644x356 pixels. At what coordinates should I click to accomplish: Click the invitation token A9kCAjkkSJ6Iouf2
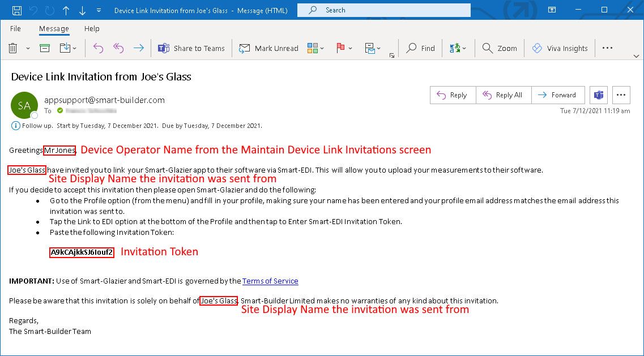tap(82, 252)
